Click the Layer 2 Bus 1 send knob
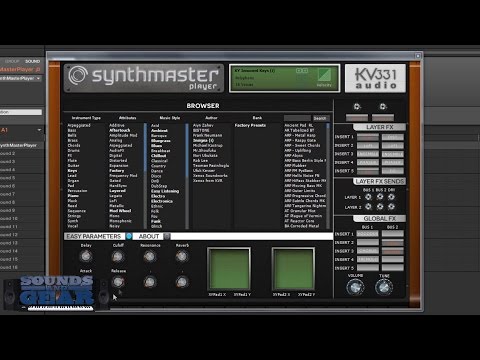The height and width of the screenshot is (360, 480). tap(368, 207)
